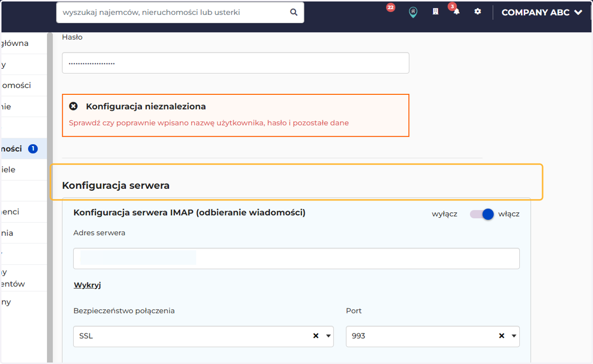Click the IMAP server configuration section title
The image size is (593, 364).
click(189, 213)
